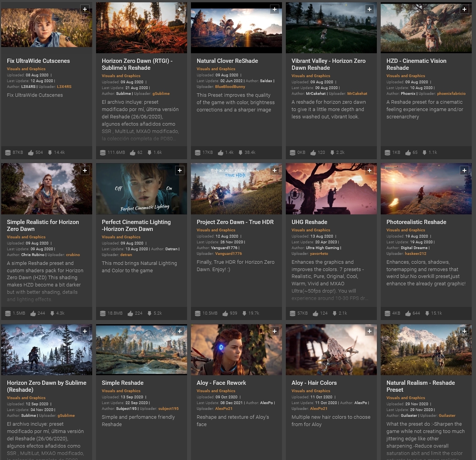The width and height of the screenshot is (476, 460).
Task: Click plus icon on Natural Clover ReShade
Action: pos(275,9)
